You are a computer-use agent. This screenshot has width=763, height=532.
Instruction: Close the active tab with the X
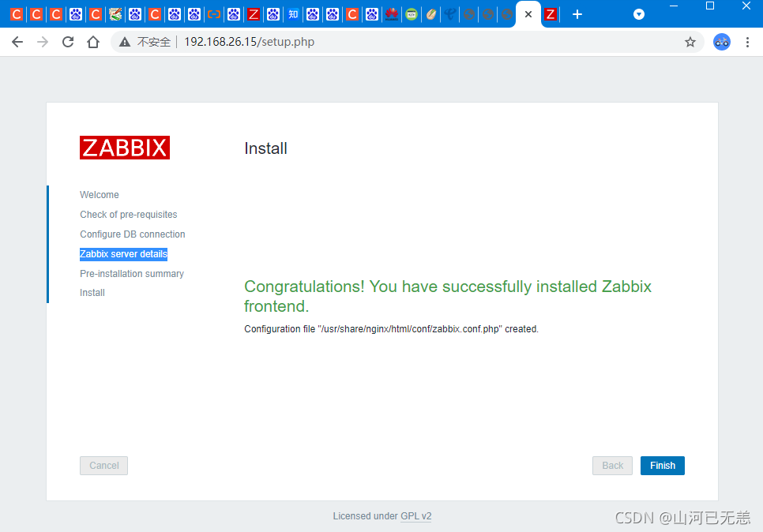coord(528,14)
